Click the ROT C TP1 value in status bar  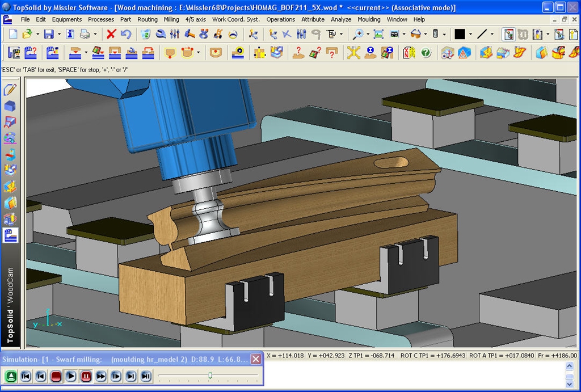[x=433, y=355]
